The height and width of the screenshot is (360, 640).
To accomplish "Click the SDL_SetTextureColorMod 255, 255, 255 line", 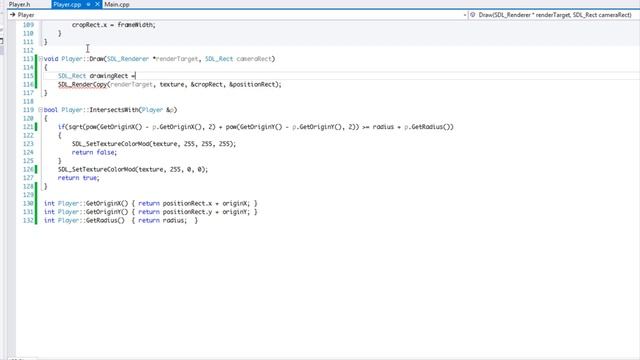I will click(154, 144).
